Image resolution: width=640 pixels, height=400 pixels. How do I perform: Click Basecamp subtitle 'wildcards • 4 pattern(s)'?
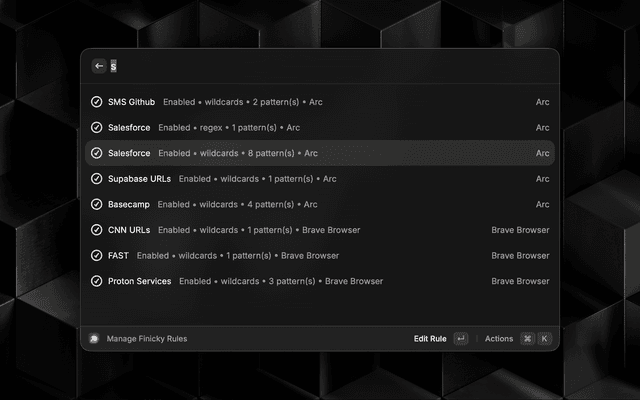point(247,204)
